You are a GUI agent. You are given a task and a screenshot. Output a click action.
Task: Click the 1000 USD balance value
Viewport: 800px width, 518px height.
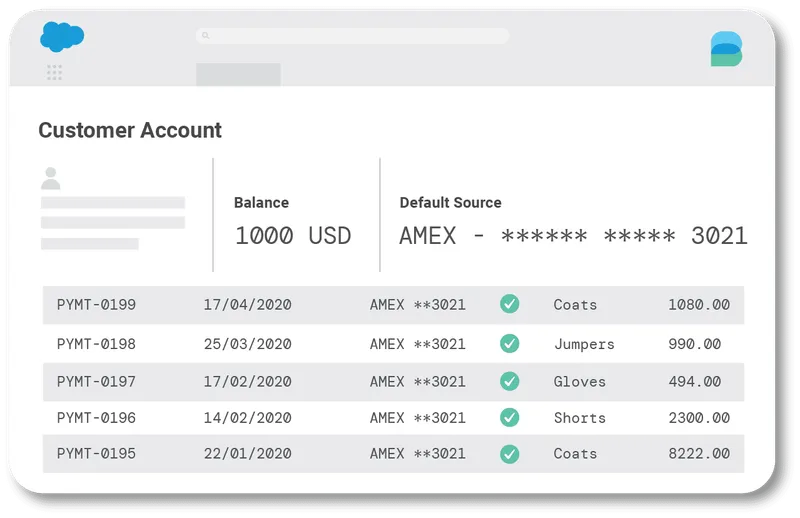293,236
